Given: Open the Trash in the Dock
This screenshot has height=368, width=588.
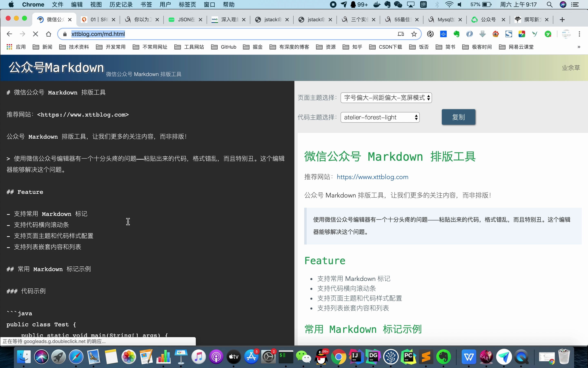Looking at the screenshot, I should [x=564, y=357].
